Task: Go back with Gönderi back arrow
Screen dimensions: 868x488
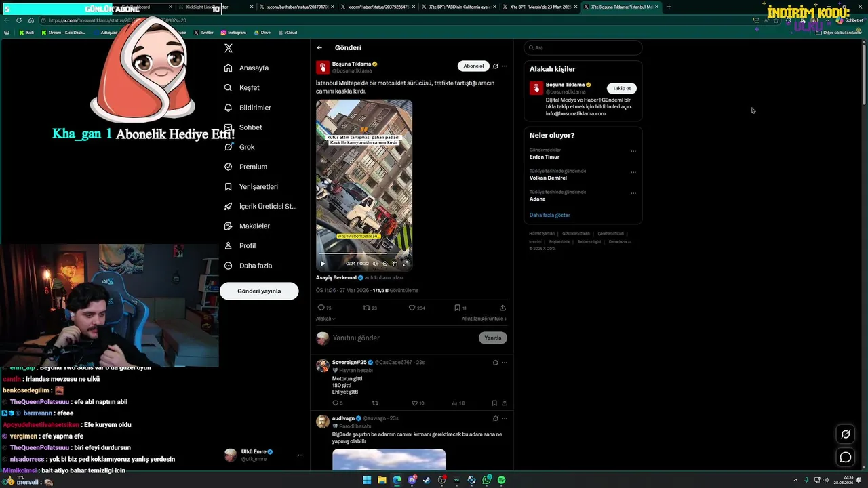Action: pos(319,48)
